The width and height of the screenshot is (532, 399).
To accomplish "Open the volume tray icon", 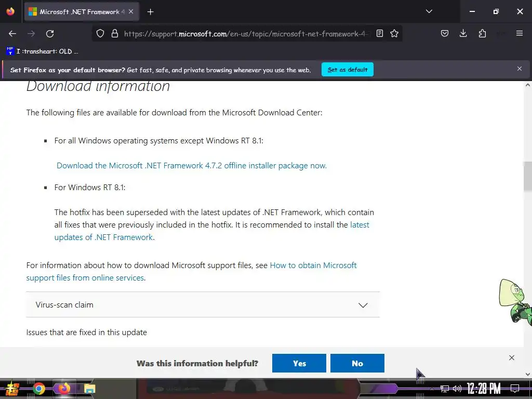I will 457,389.
